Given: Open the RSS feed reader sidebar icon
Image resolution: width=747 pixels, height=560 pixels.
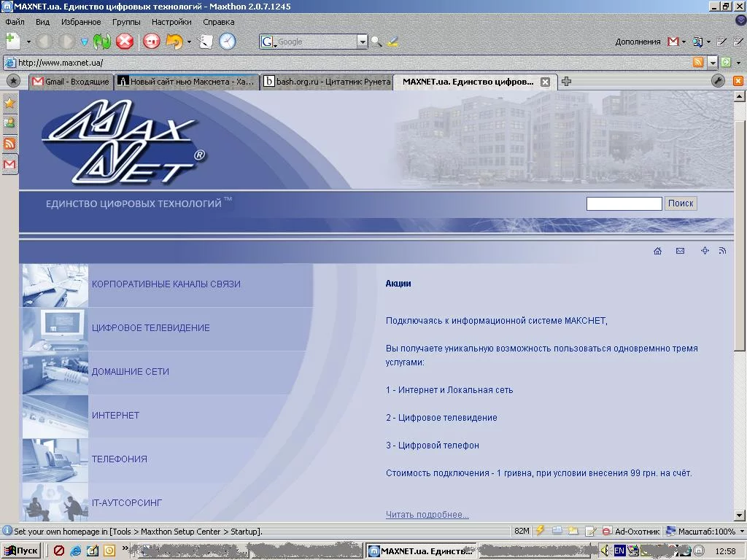Looking at the screenshot, I should click(x=9, y=144).
